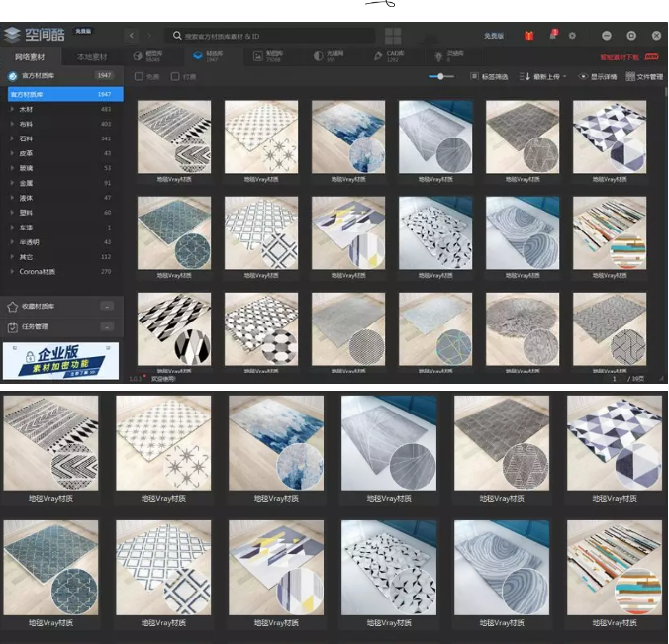Open the four-square grid icon beside the search bar
The width and height of the screenshot is (669, 644).
click(393, 36)
